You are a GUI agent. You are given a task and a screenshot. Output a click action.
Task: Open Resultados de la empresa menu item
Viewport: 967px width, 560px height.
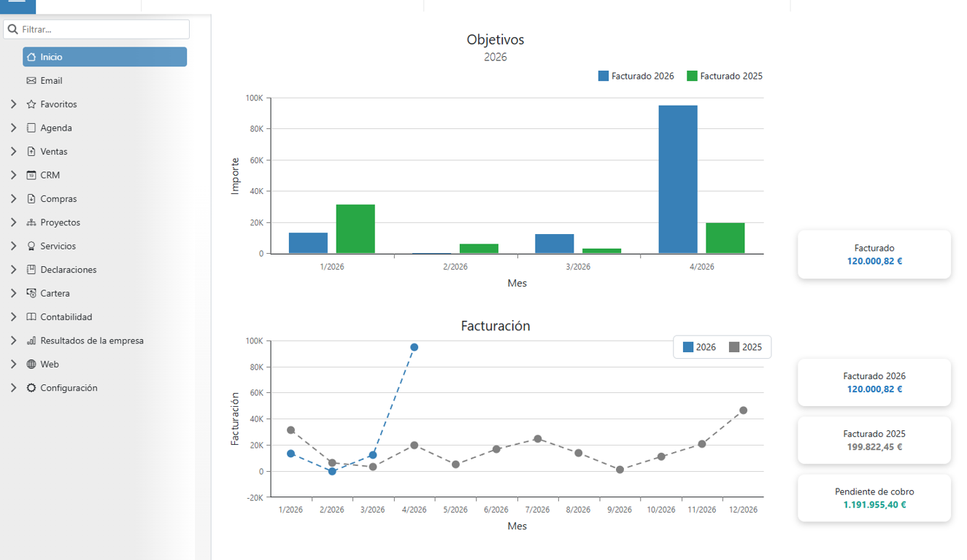pyautogui.click(x=91, y=341)
